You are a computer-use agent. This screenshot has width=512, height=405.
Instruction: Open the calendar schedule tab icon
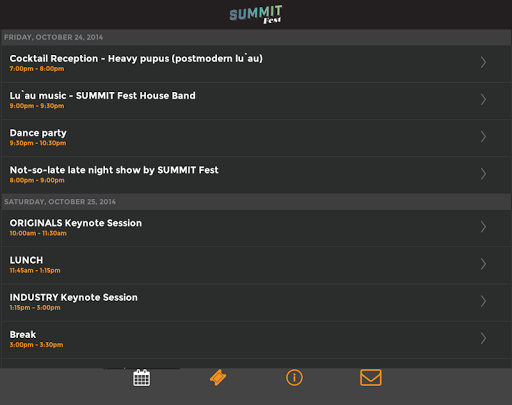click(142, 378)
